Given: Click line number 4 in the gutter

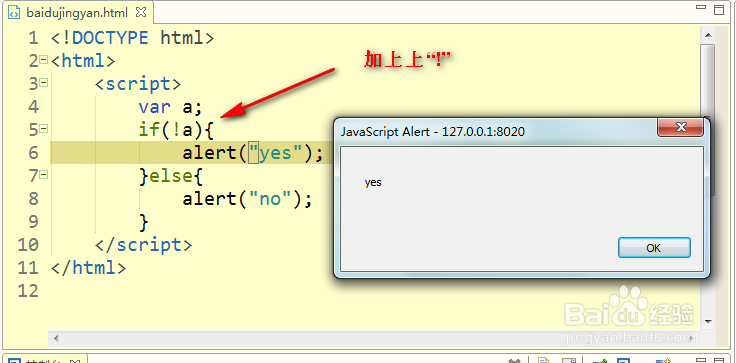Looking at the screenshot, I should click(33, 107).
